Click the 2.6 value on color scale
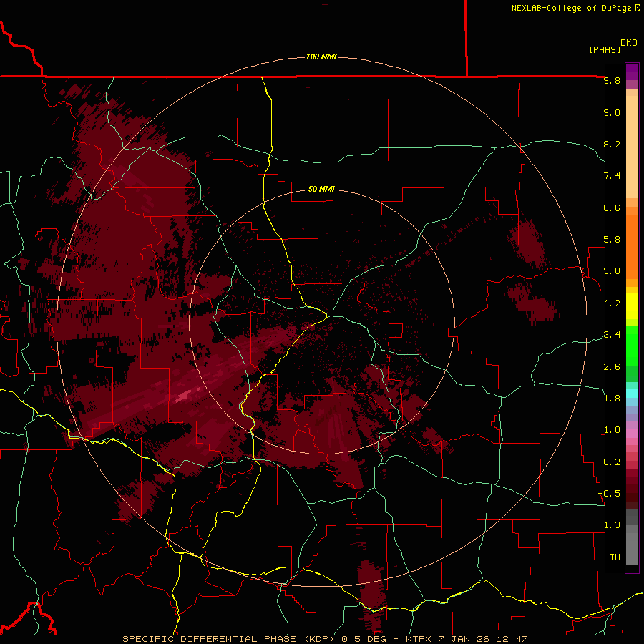The width and height of the screenshot is (644, 644). 612,367
